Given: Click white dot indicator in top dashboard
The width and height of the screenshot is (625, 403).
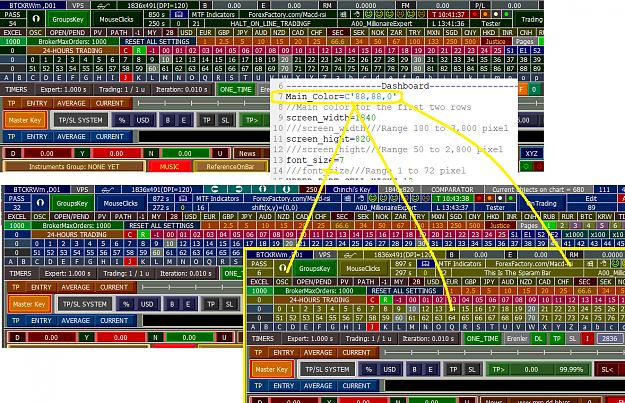Looking at the screenshot, I should pos(496,14).
